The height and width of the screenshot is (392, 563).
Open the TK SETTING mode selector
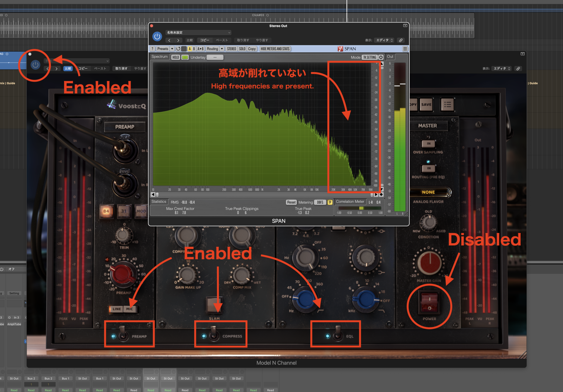(369, 57)
